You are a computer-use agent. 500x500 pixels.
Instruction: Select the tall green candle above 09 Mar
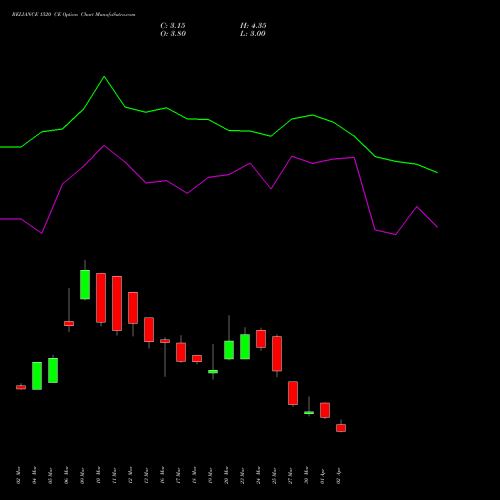(85, 284)
